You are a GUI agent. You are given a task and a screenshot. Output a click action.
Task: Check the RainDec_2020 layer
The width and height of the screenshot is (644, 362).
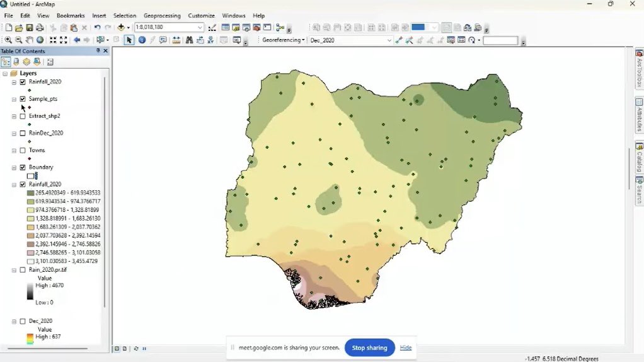tap(23, 133)
